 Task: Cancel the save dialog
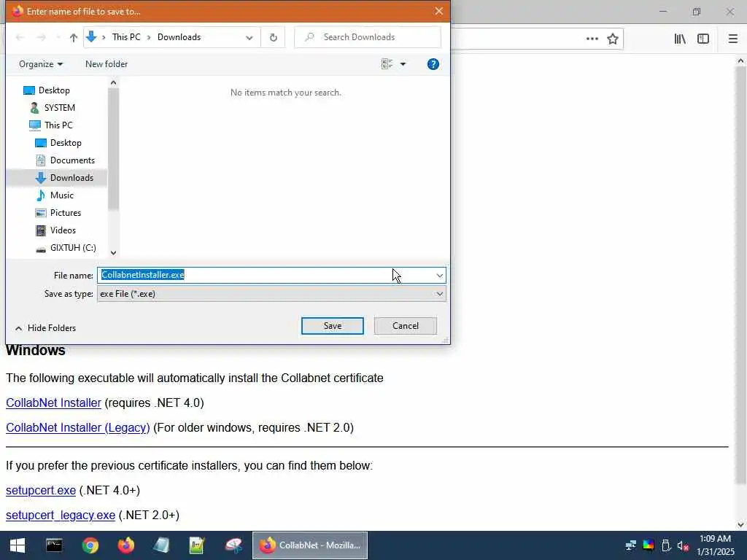click(405, 326)
